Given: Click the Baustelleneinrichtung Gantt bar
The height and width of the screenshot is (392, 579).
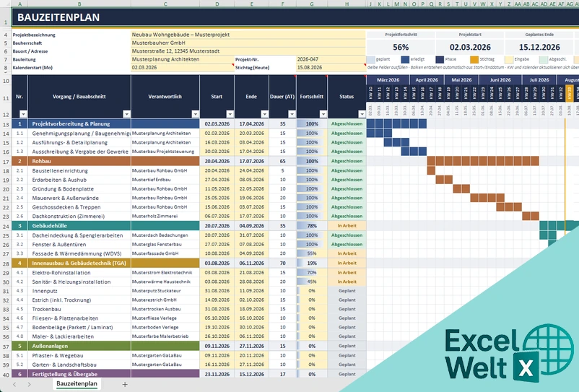Looking at the screenshot, I should coord(431,170).
